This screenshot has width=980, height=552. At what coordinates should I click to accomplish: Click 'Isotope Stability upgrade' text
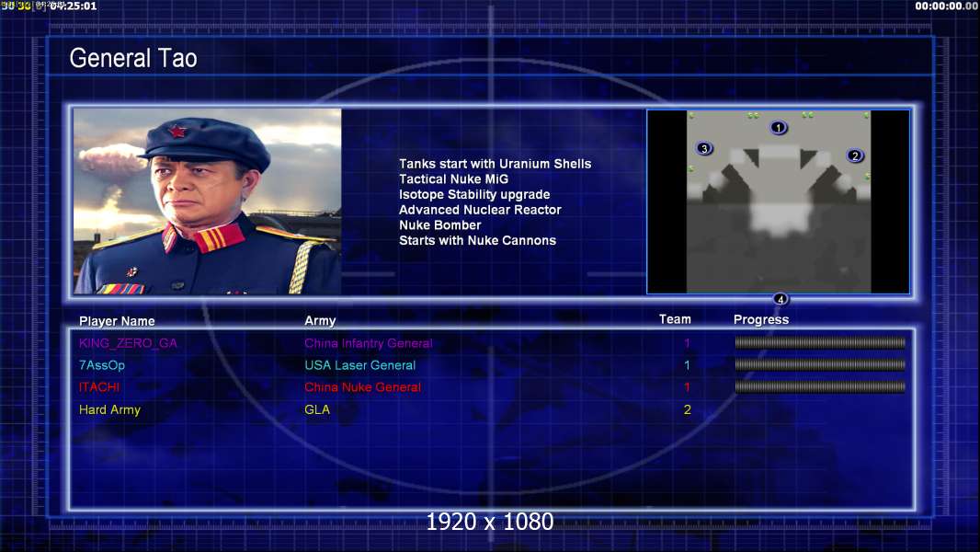coord(474,194)
